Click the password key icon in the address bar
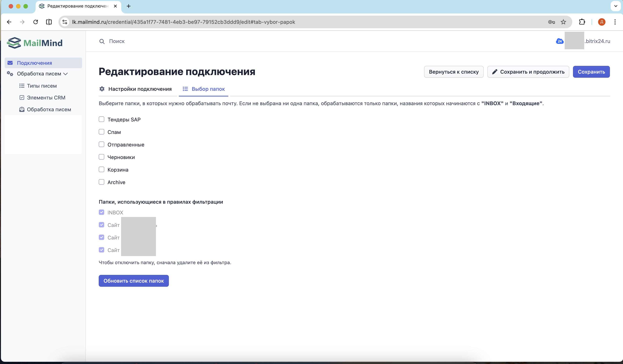Viewport: 623px width, 364px height. click(x=551, y=22)
